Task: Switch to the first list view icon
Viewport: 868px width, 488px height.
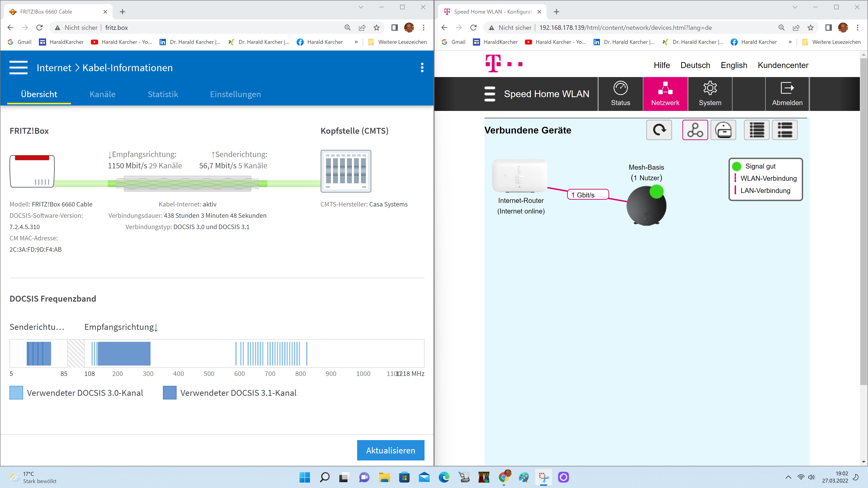Action: click(x=757, y=130)
